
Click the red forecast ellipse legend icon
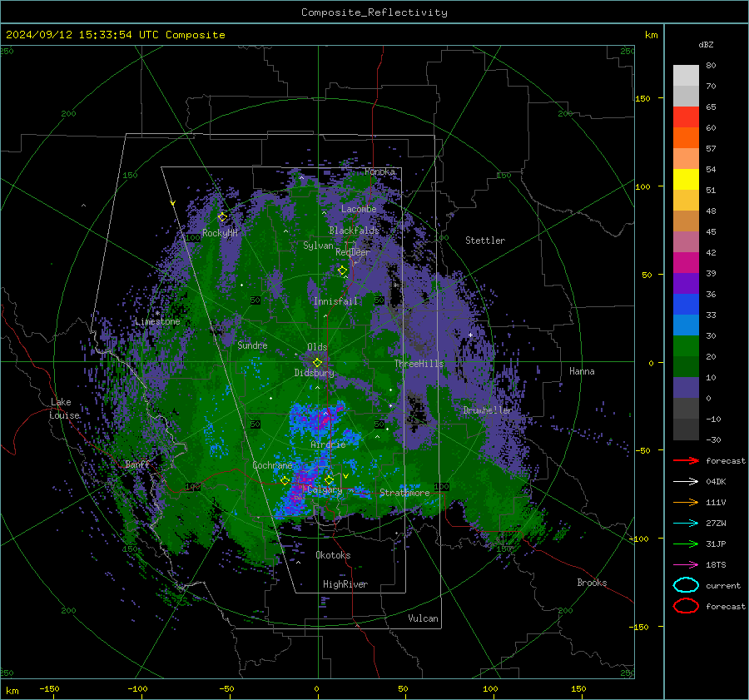tap(686, 606)
